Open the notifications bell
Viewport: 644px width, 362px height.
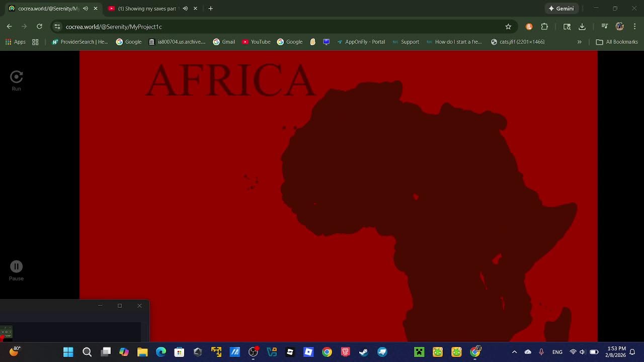click(x=632, y=352)
